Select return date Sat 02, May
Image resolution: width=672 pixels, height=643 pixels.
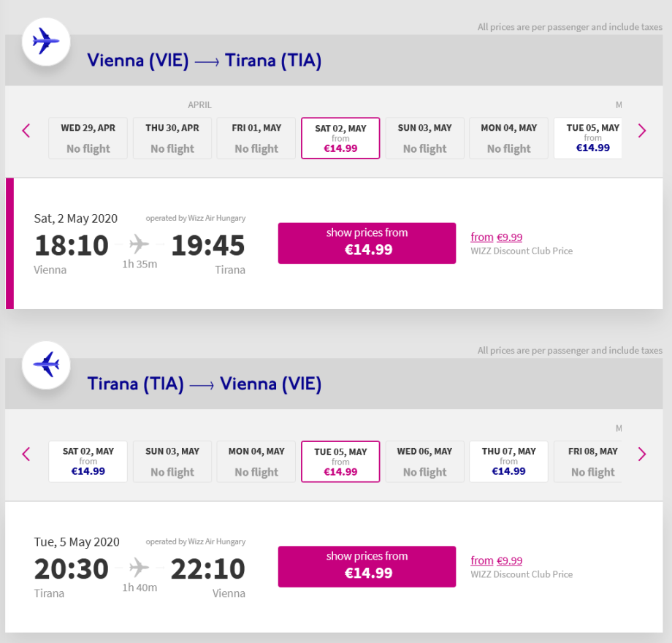[x=88, y=461]
